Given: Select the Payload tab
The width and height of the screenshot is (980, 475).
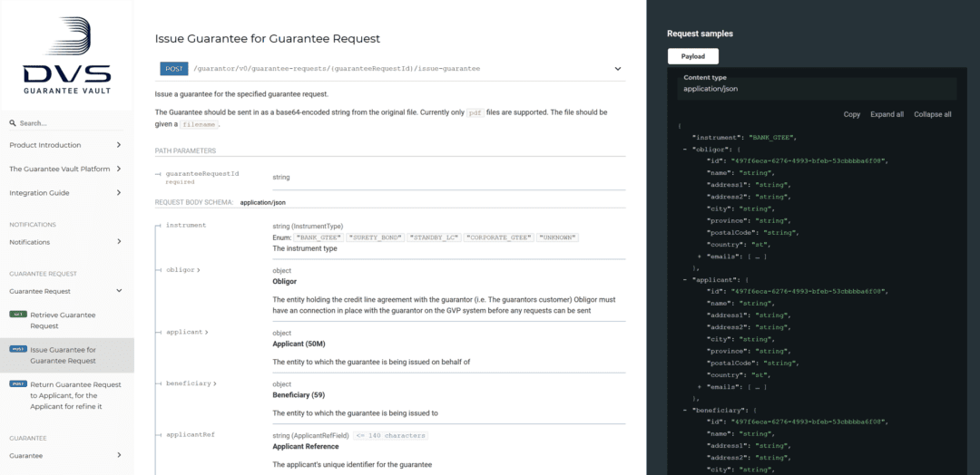Looking at the screenshot, I should tap(693, 56).
